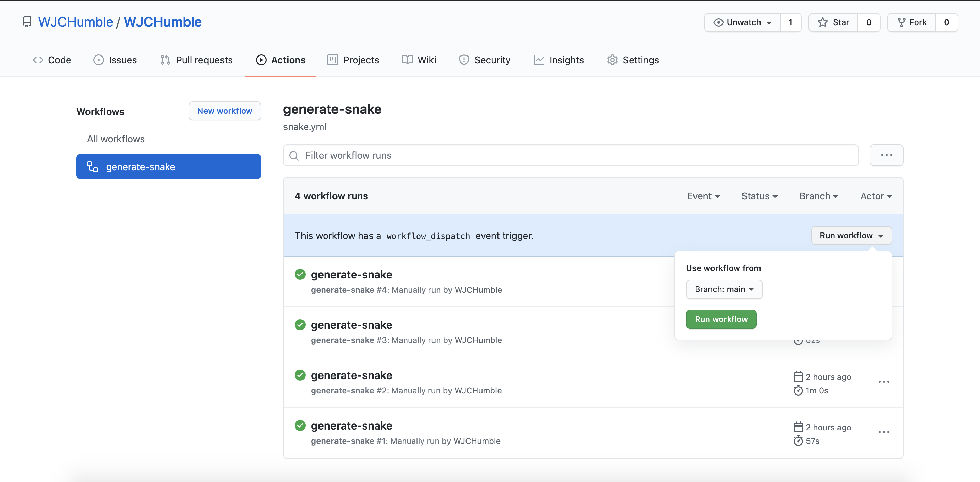Click the fork icon in Fork button

pyautogui.click(x=901, y=22)
